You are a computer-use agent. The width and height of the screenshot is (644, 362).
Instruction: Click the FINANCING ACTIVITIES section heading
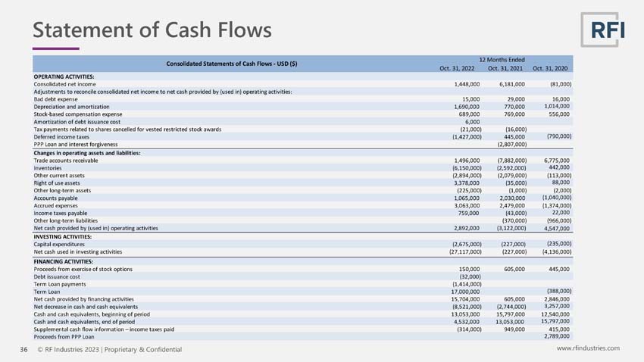64,262
